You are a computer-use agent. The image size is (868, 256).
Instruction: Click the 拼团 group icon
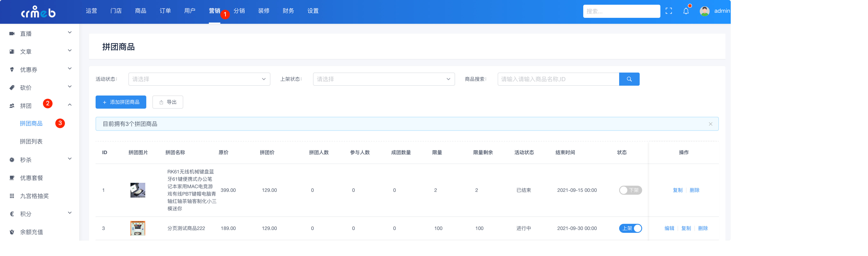pyautogui.click(x=12, y=106)
